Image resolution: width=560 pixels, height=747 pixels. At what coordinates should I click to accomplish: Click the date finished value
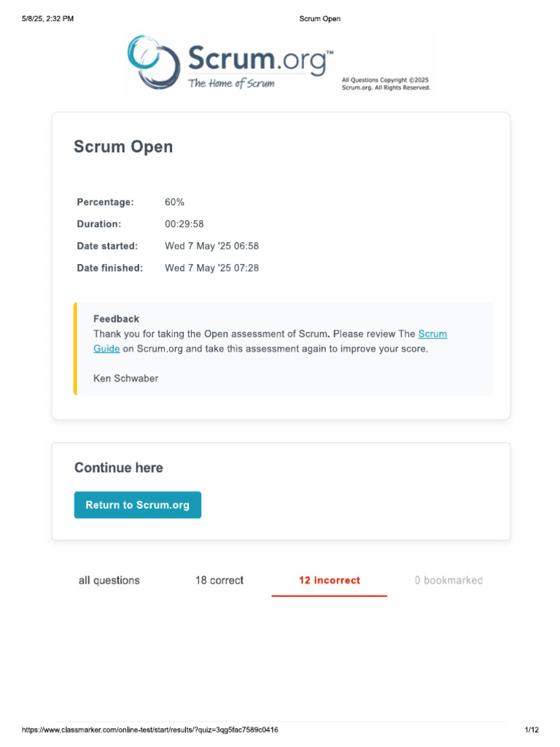211,268
